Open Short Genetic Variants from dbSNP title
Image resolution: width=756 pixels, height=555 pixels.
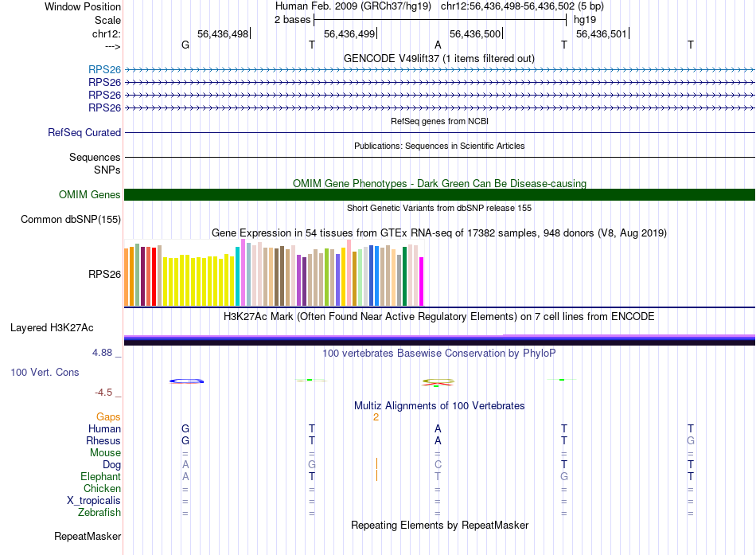[439, 208]
